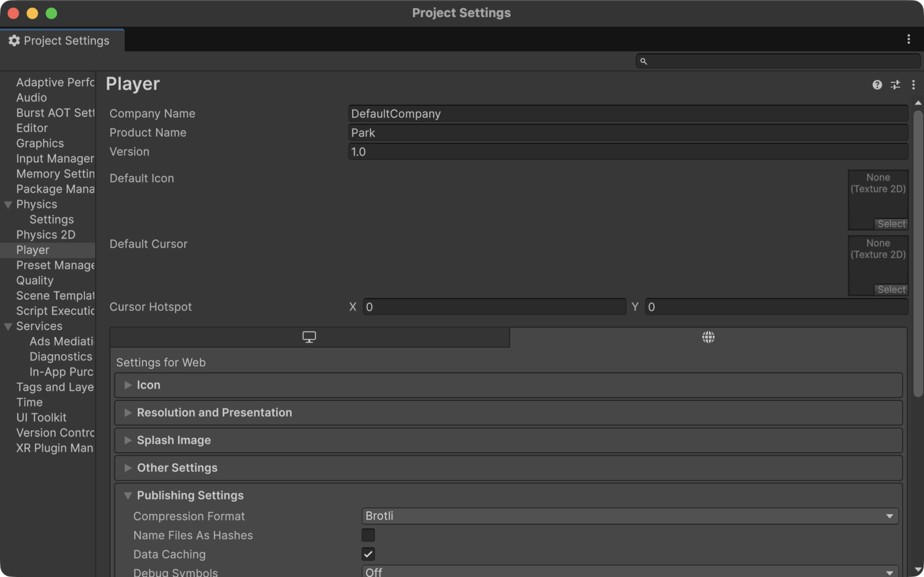Select Diagnostics under Services

click(61, 357)
